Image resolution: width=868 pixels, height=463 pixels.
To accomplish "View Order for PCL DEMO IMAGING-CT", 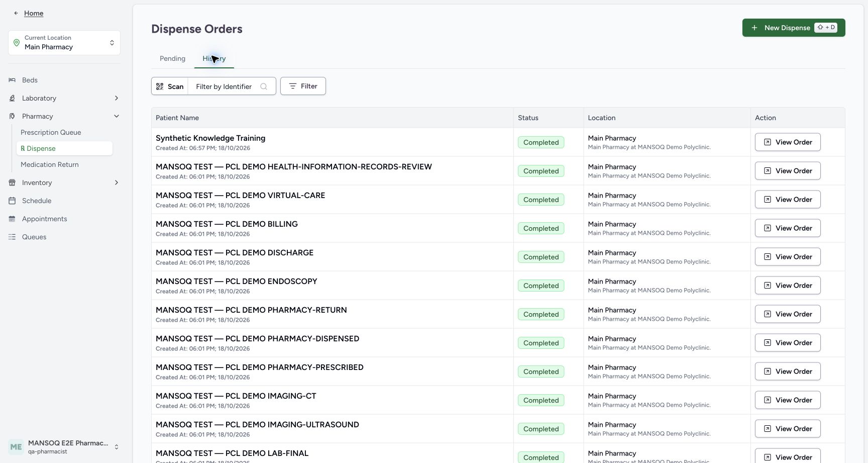I will click(788, 400).
